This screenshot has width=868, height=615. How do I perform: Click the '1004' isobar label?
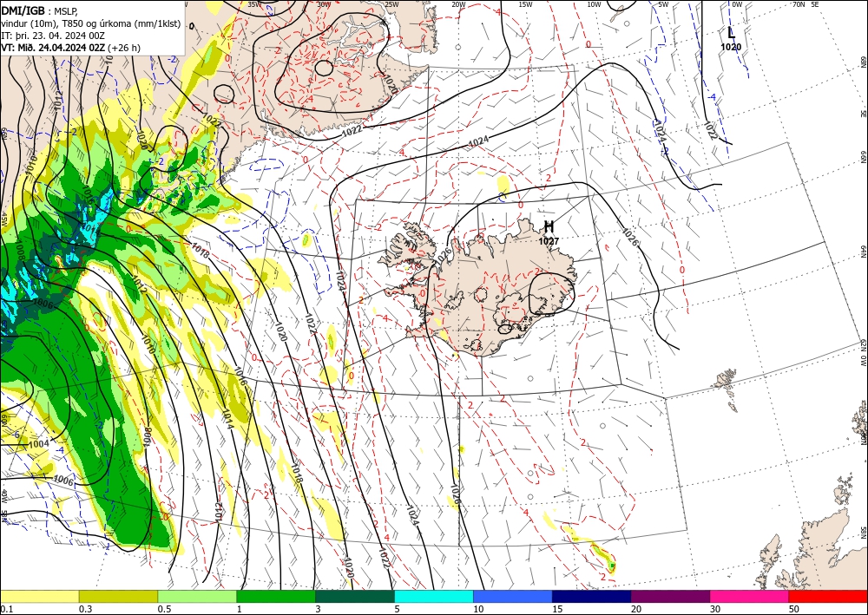pyautogui.click(x=39, y=443)
